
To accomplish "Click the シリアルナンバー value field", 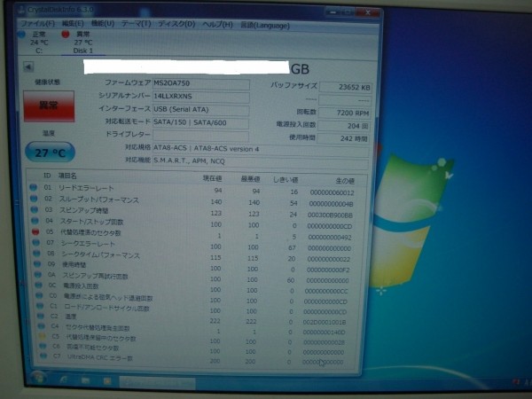I will (201, 93).
